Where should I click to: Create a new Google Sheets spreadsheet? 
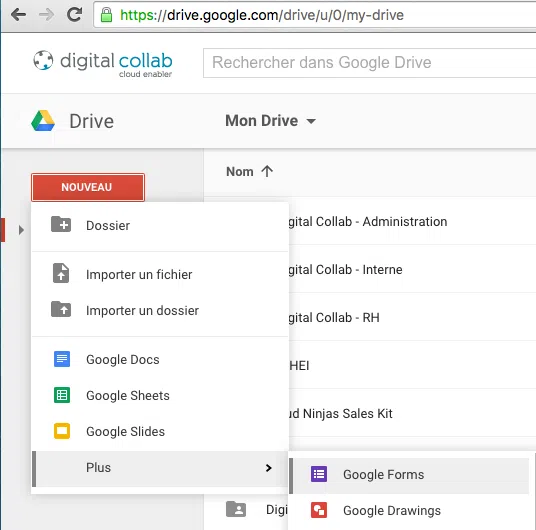pos(160,396)
